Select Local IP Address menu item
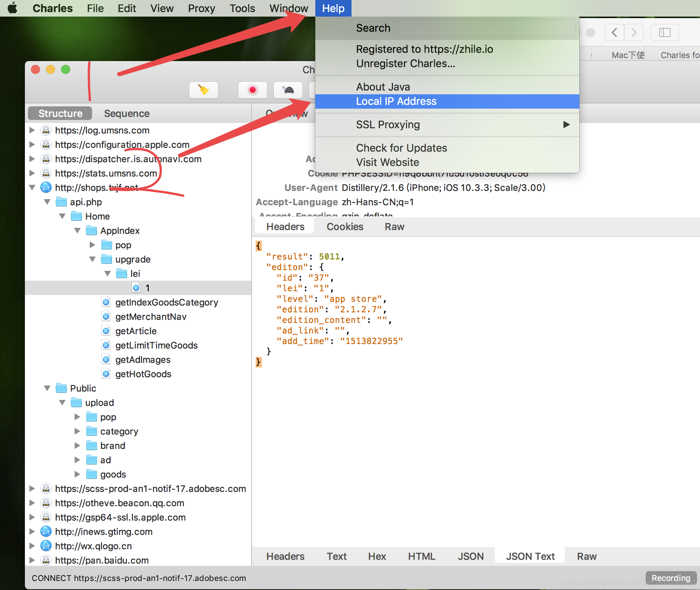 [x=447, y=101]
